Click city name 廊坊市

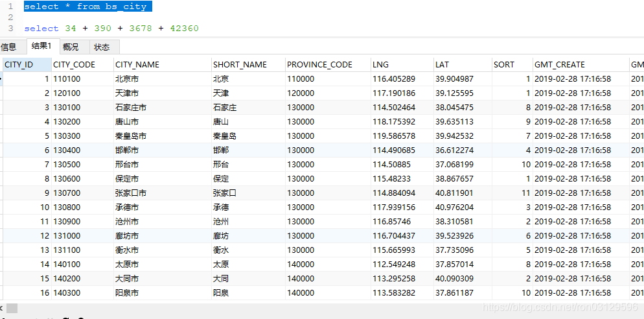pyautogui.click(x=162, y=236)
